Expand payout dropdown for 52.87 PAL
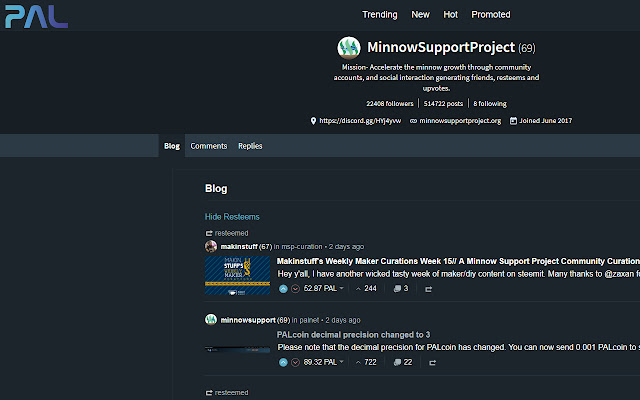This screenshot has width=640, height=400. click(342, 288)
